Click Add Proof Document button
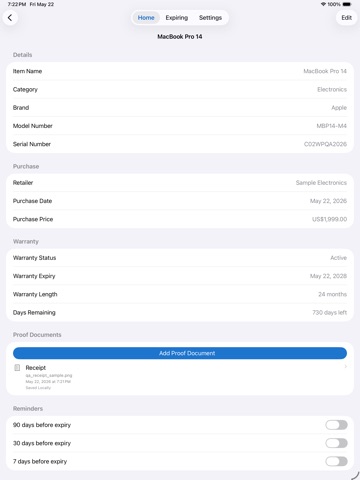 click(x=180, y=353)
